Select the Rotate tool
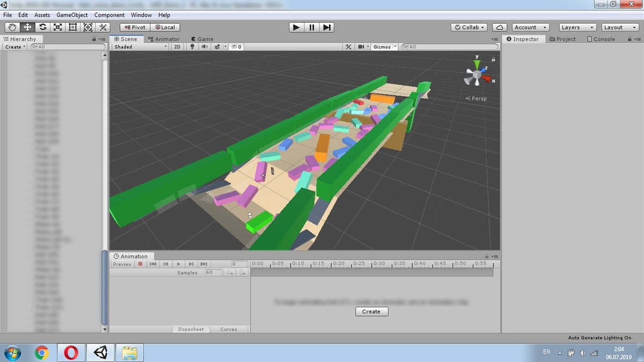 [42, 27]
